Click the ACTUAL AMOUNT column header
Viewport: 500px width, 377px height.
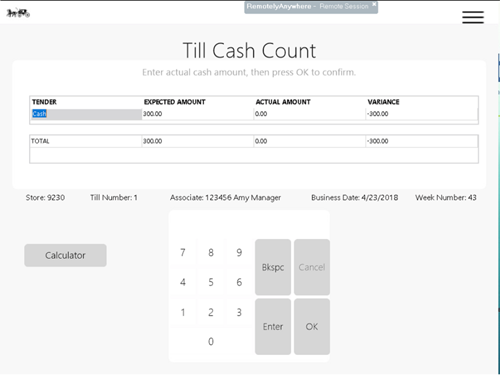283,102
